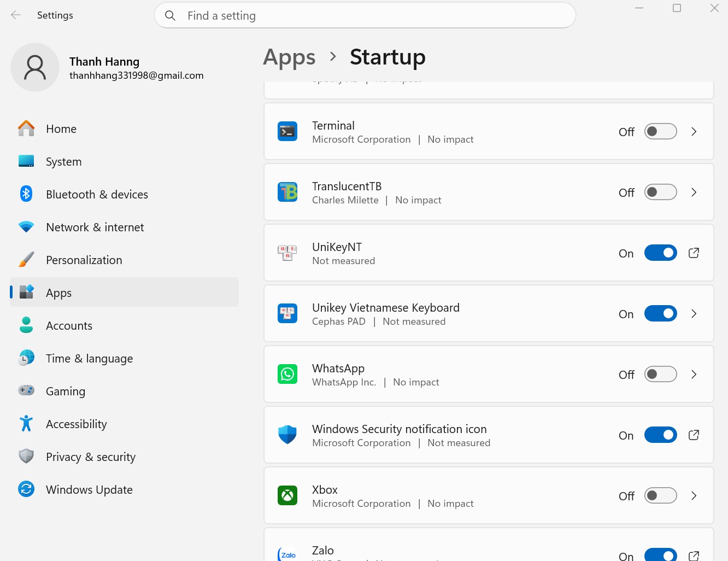Click the System monitor icon
The height and width of the screenshot is (561, 728).
(x=26, y=161)
